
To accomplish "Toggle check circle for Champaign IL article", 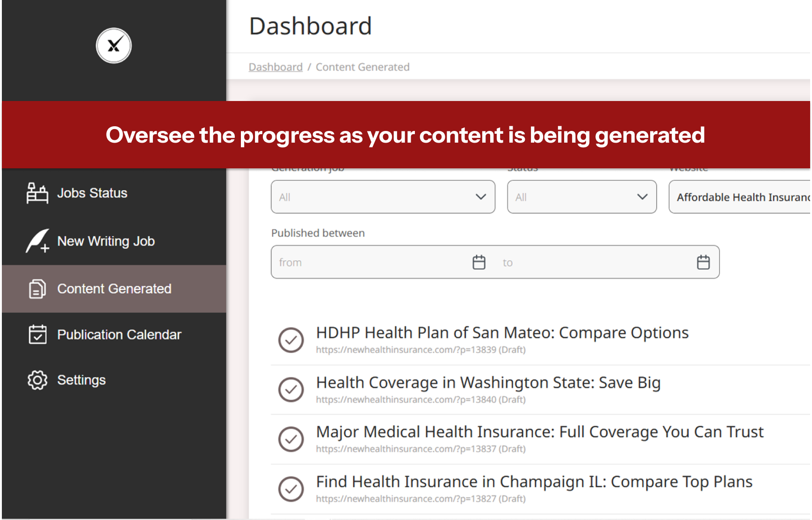I will [x=291, y=489].
